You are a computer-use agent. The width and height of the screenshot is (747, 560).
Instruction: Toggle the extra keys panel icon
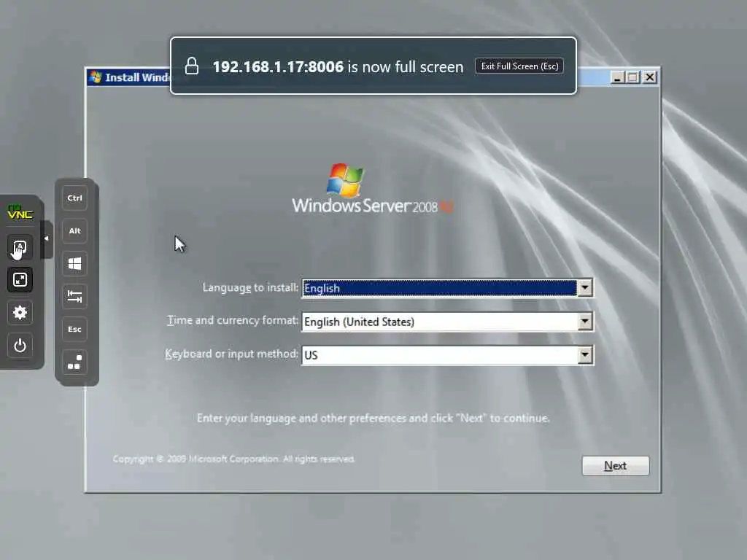click(x=20, y=247)
